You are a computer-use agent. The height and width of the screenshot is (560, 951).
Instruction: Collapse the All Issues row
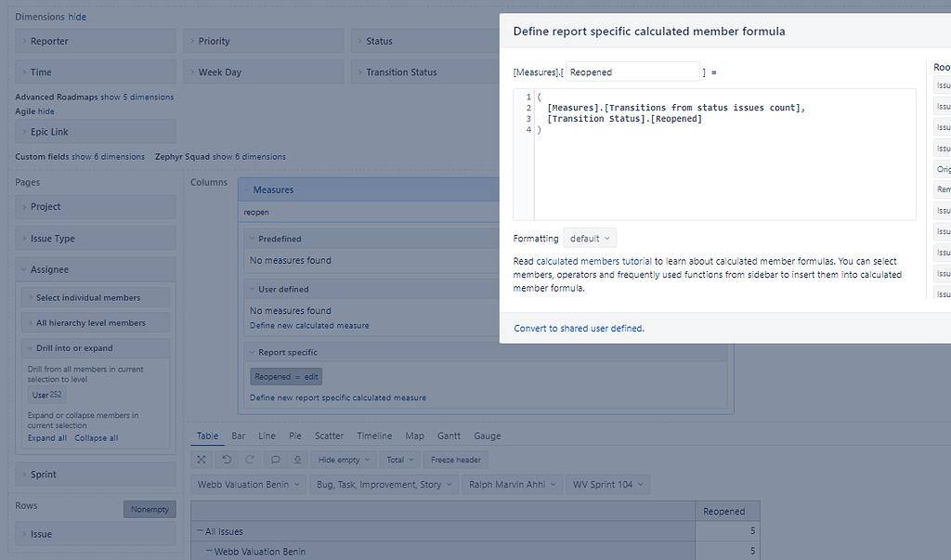pyautogui.click(x=202, y=530)
